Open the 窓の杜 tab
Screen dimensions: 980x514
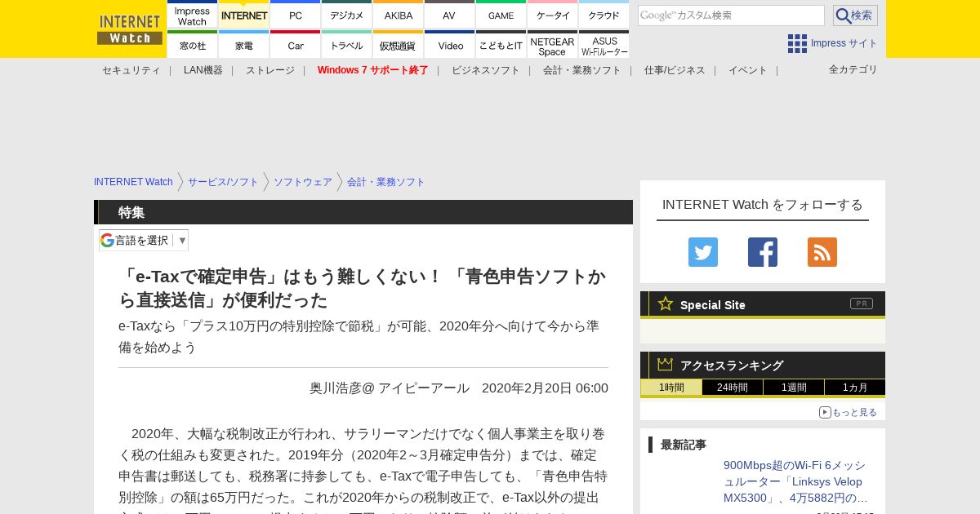(193, 44)
